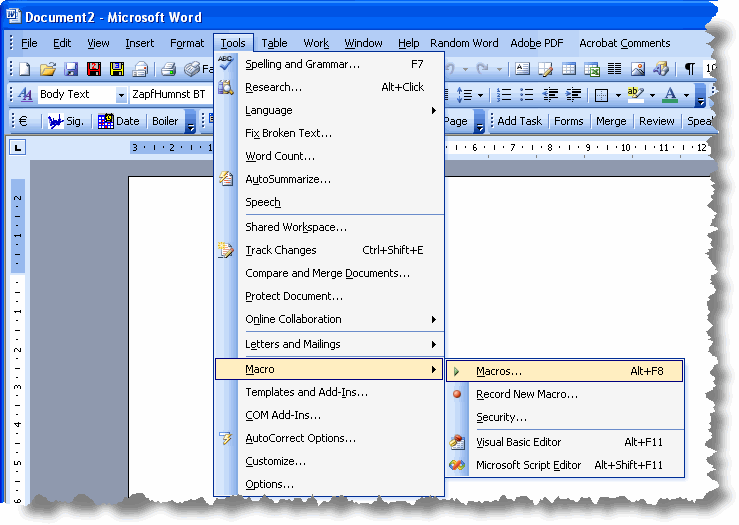Image resolution: width=739 pixels, height=525 pixels.
Task: Open Microsoft Script Editor
Action: pos(565,465)
